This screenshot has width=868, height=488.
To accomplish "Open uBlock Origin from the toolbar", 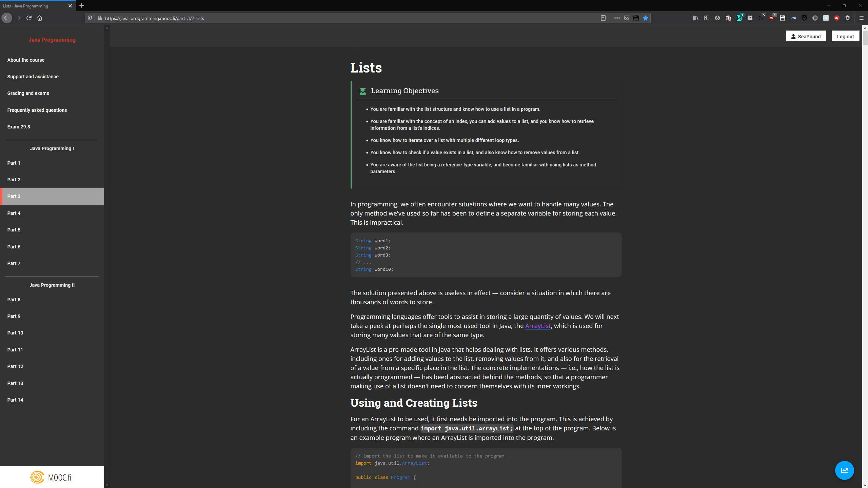I will tap(772, 18).
